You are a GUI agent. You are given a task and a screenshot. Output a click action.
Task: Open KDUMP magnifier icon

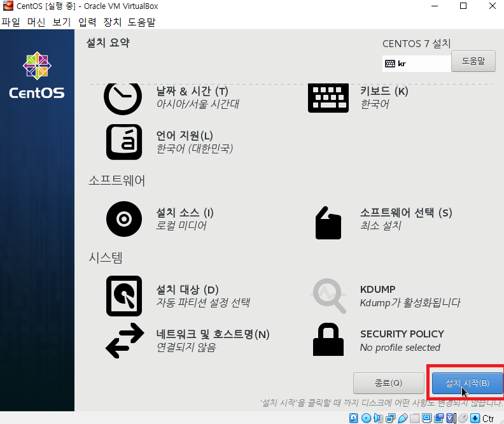pyautogui.click(x=329, y=296)
